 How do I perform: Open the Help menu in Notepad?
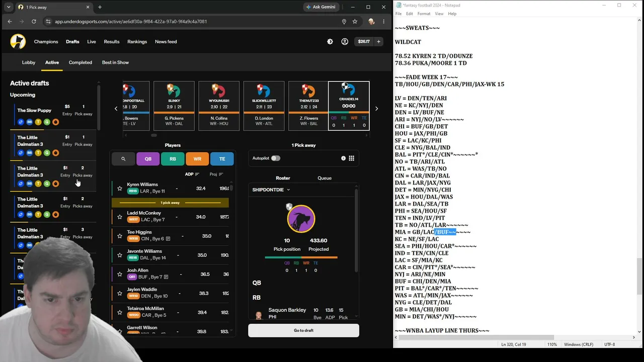(452, 14)
